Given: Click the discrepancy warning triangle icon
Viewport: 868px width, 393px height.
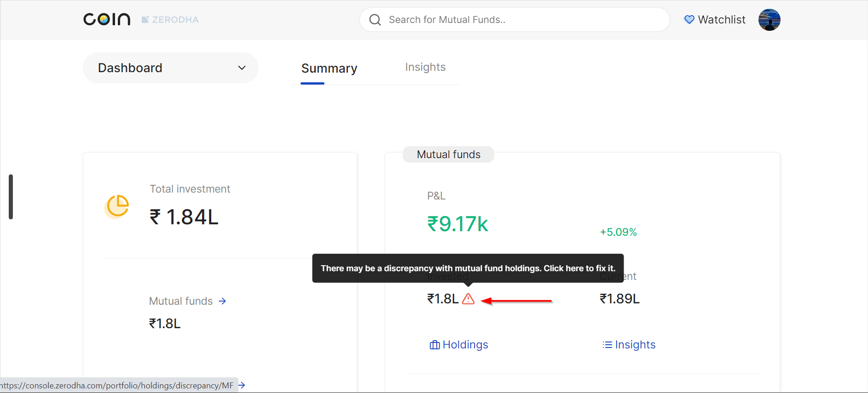Looking at the screenshot, I should (x=468, y=299).
